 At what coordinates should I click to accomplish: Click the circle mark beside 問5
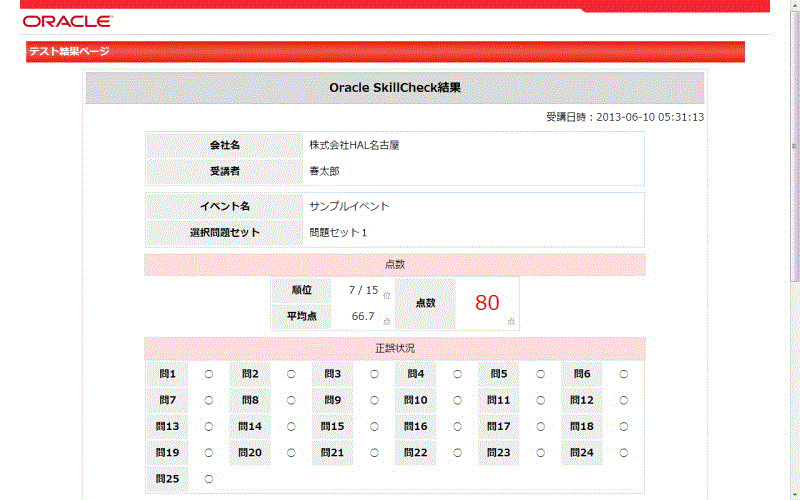pyautogui.click(x=541, y=374)
